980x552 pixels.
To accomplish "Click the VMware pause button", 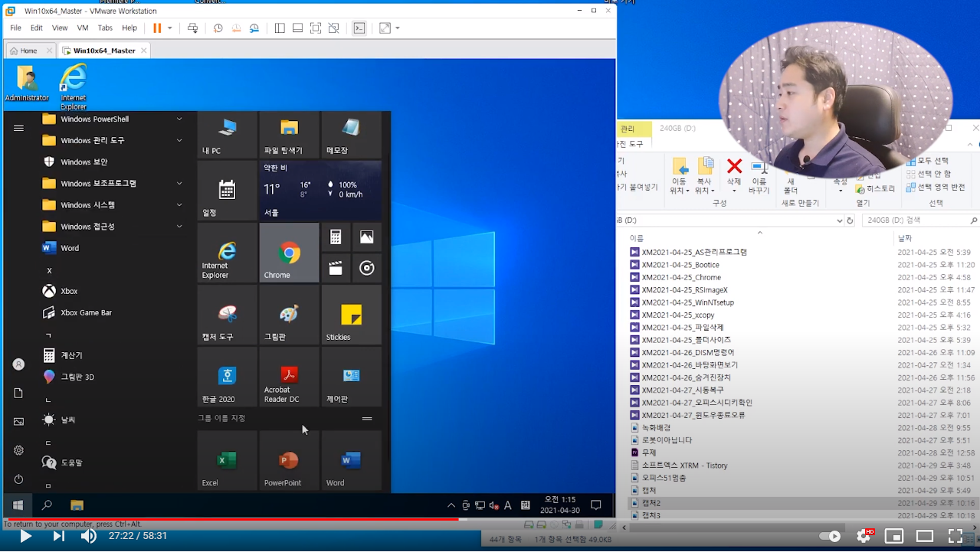I will [157, 28].
